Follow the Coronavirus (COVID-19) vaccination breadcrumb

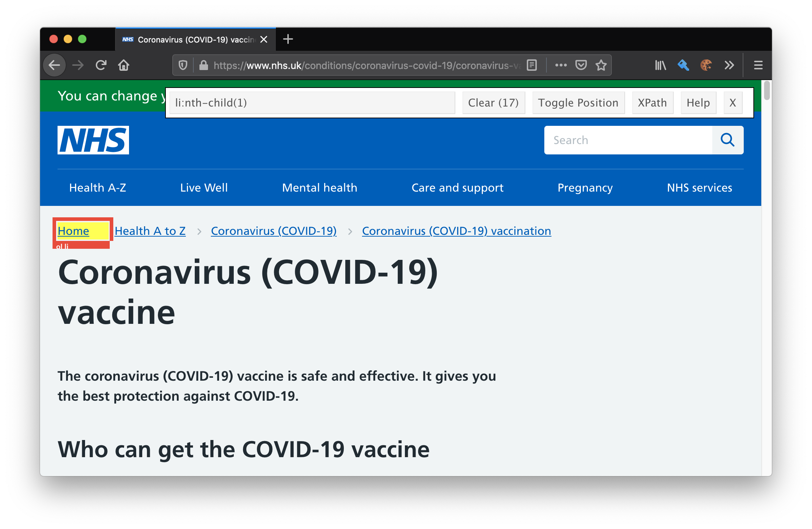456,231
